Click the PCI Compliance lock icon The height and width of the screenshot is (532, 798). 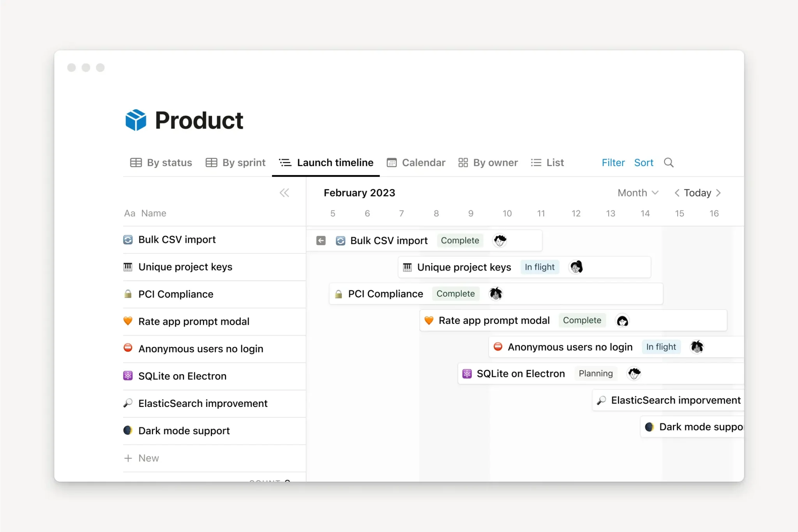coord(127,293)
